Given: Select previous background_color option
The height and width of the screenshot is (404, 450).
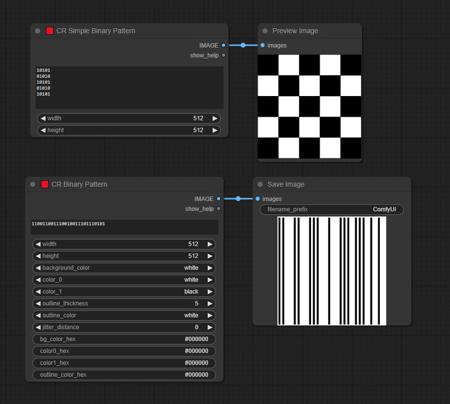Looking at the screenshot, I should coord(38,268).
